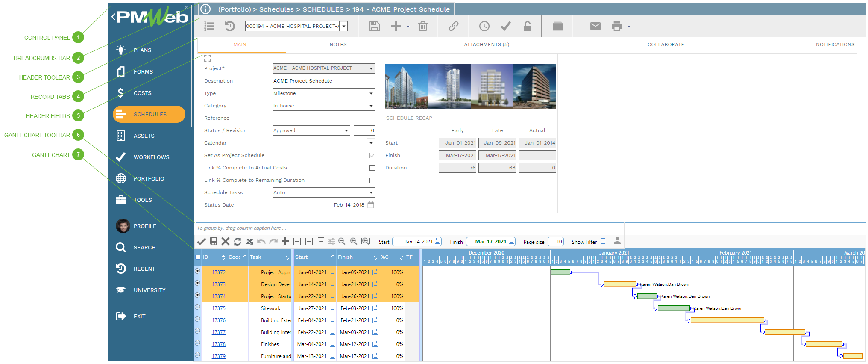Click the Delete trash can icon
This screenshot has height=364, width=868.
422,27
